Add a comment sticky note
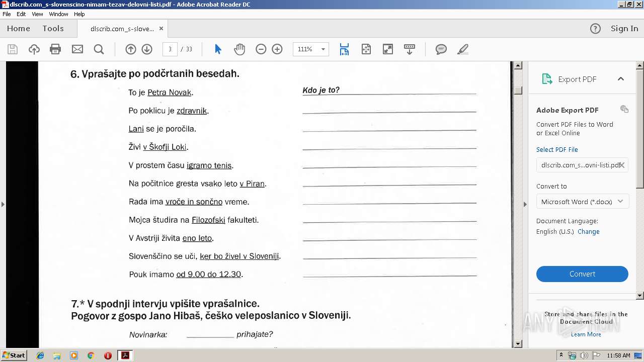The height and width of the screenshot is (362, 644). click(441, 49)
